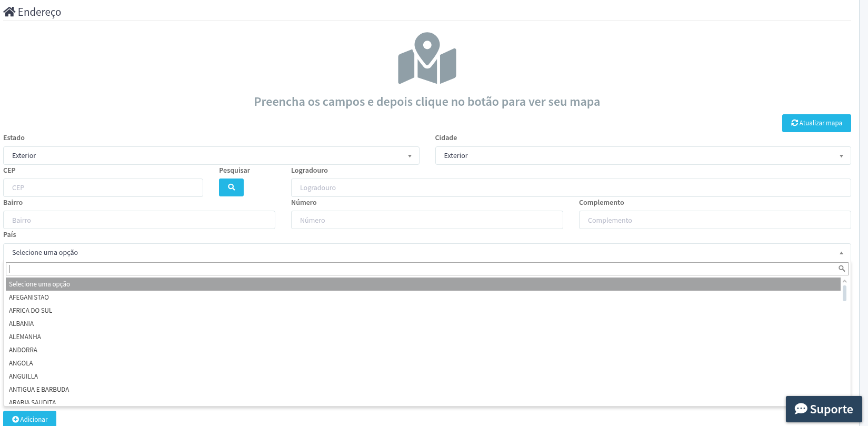Focus the CEP input field

[x=103, y=188]
